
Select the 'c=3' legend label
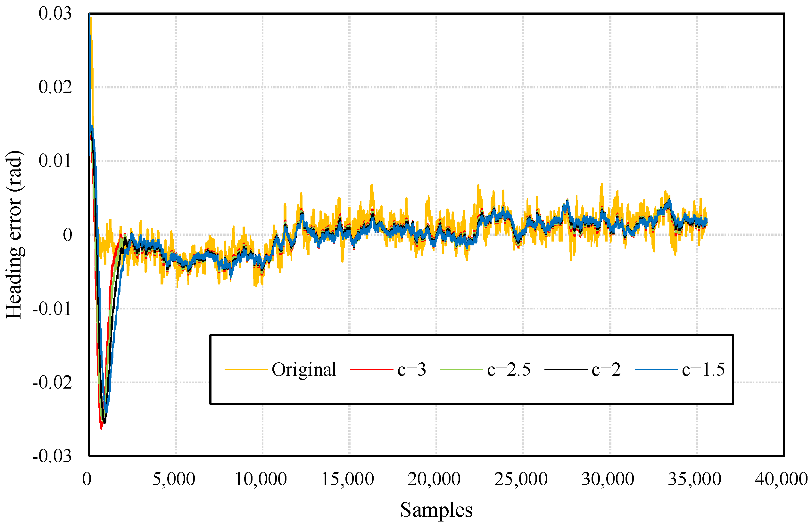tap(411, 369)
